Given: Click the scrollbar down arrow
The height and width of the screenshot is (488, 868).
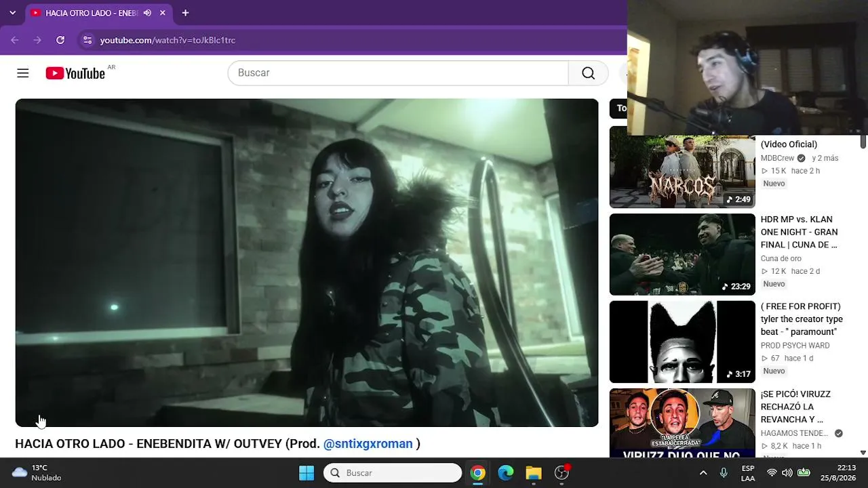Looking at the screenshot, I should pyautogui.click(x=863, y=453).
